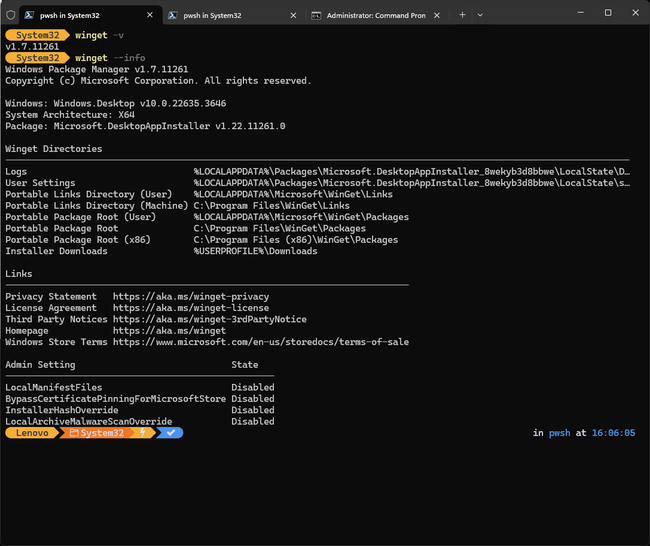Close the second pwsh in System32 tab
650x546 pixels.
pyautogui.click(x=293, y=16)
